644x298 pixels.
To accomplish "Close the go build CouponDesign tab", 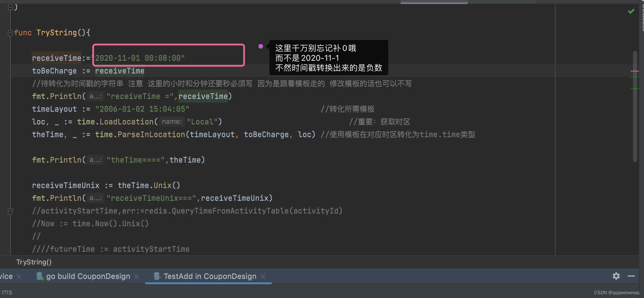I will pyautogui.click(x=136, y=276).
